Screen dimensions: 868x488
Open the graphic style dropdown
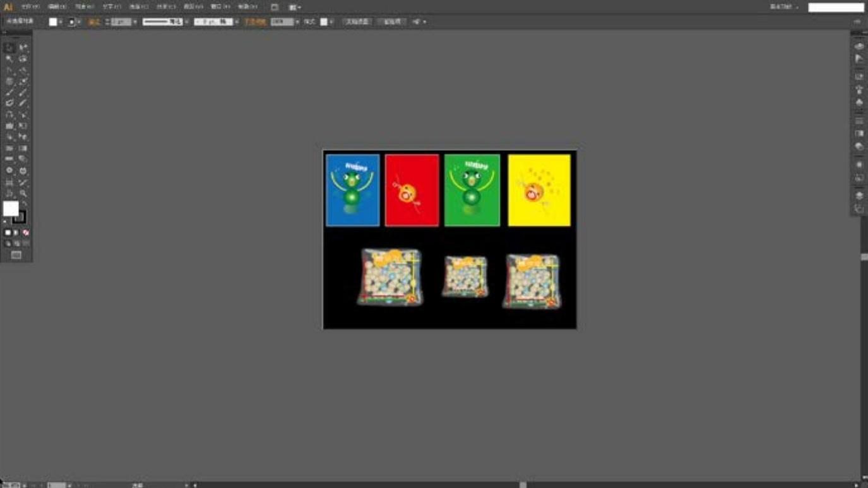coord(332,21)
